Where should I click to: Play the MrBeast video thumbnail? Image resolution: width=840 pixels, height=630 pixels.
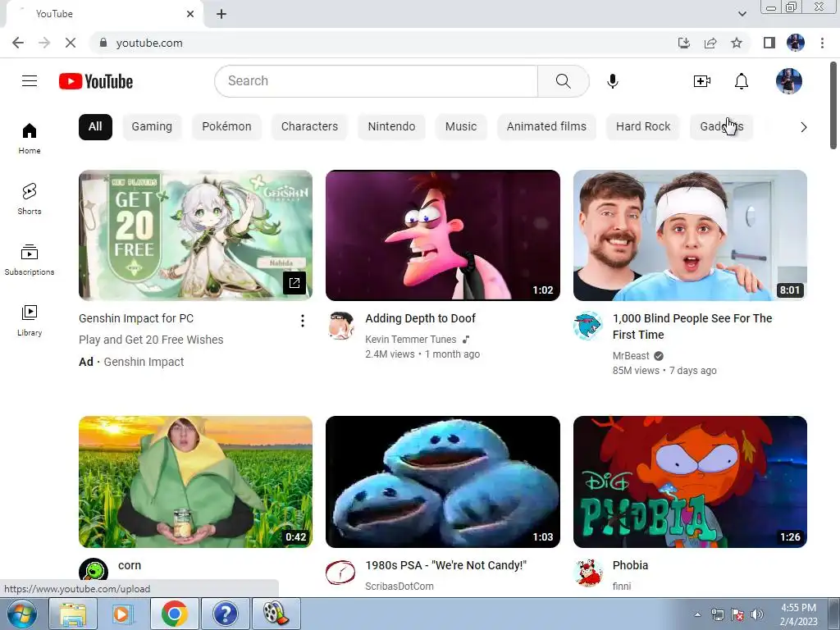click(690, 235)
